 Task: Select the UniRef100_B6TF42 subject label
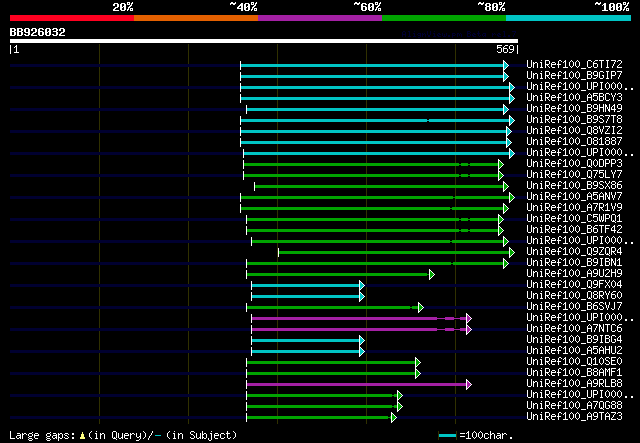[x=574, y=230]
